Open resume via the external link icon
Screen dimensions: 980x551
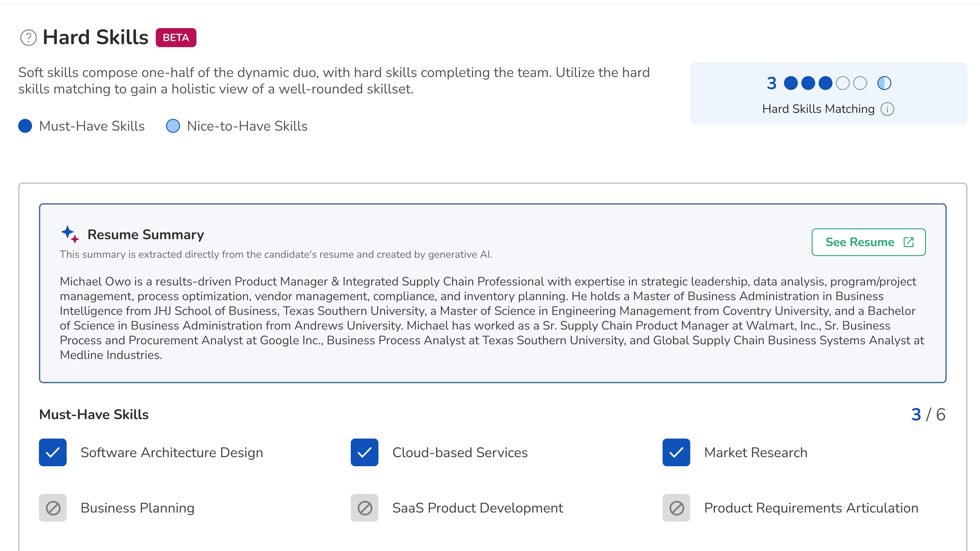click(x=911, y=242)
